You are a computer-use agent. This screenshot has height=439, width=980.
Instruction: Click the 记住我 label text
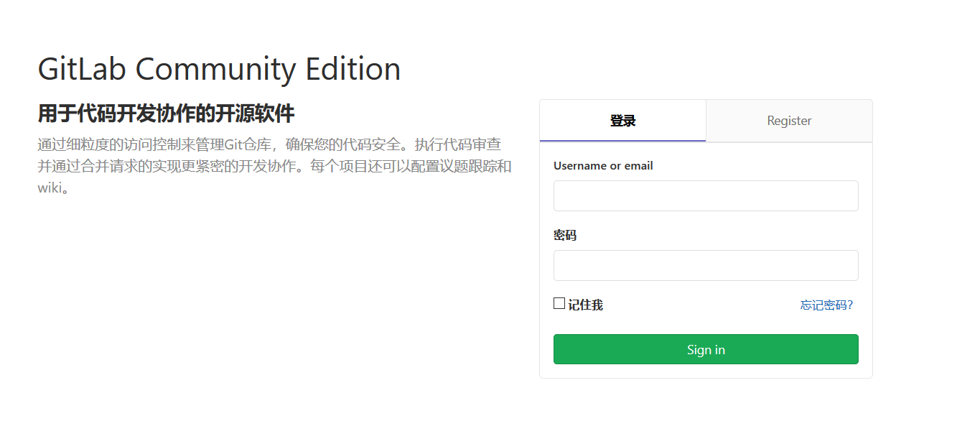tap(583, 304)
